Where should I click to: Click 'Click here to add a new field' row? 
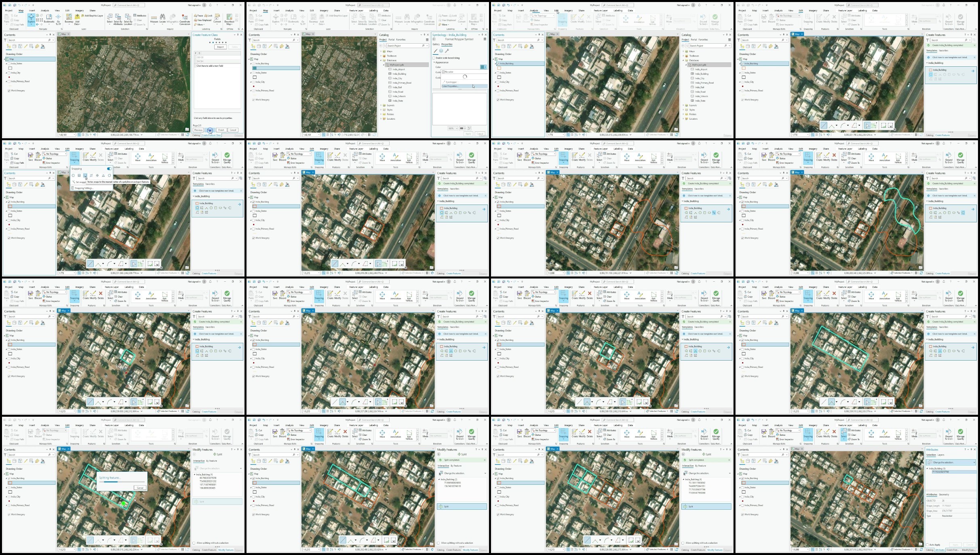pyautogui.click(x=210, y=65)
